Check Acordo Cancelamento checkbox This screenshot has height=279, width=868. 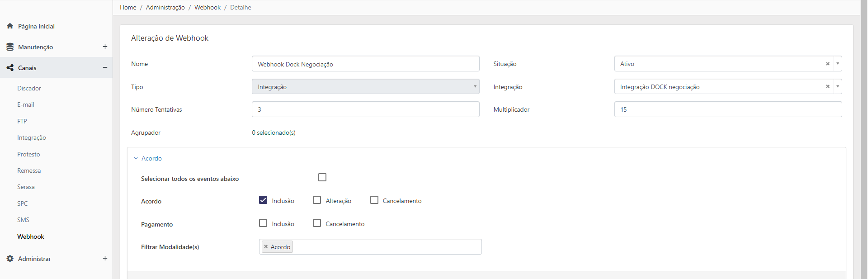374,200
